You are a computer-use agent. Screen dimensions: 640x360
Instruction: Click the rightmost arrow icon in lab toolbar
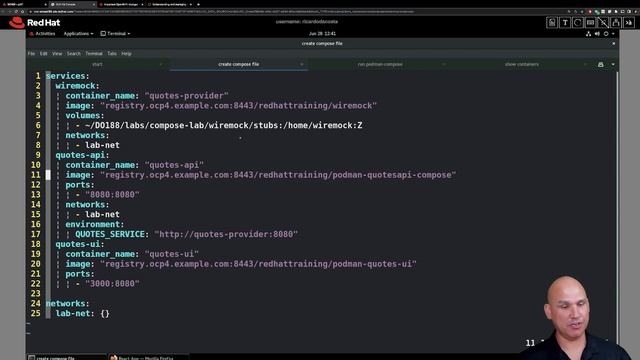pyautogui.click(x=629, y=23)
